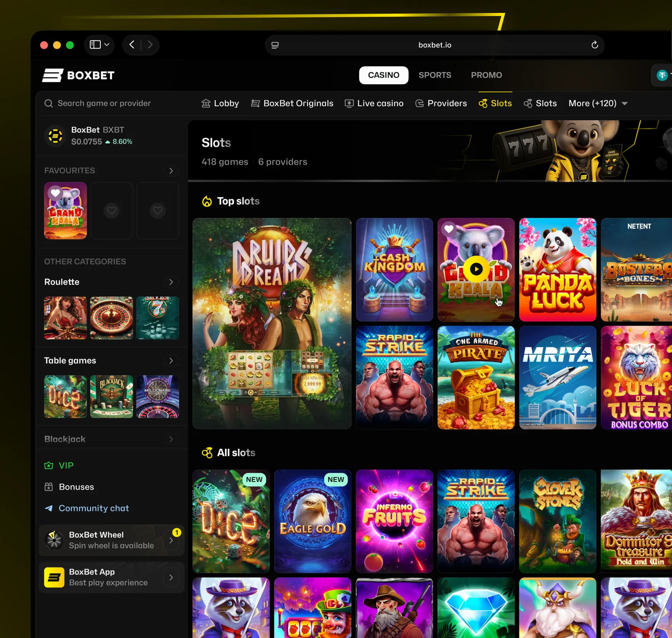Screen dimensions: 672x638
Task: Open Dominitor's Treasure Hold and Win
Action: [636, 521]
